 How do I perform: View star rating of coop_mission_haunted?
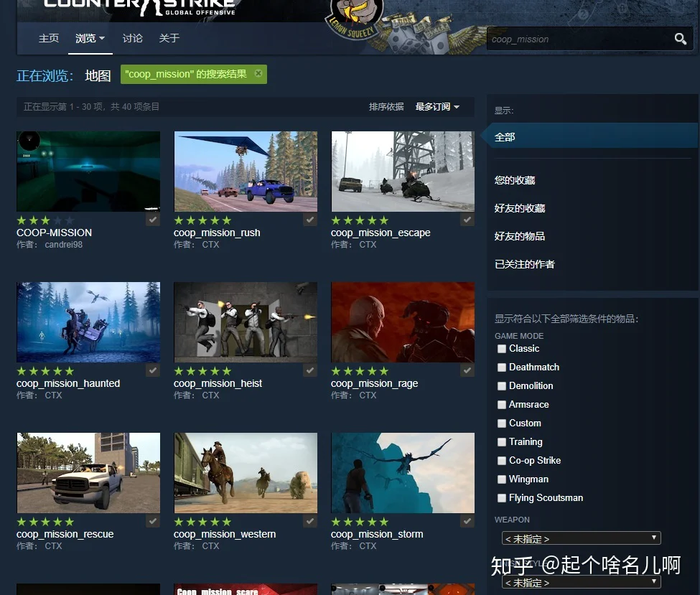(x=45, y=371)
